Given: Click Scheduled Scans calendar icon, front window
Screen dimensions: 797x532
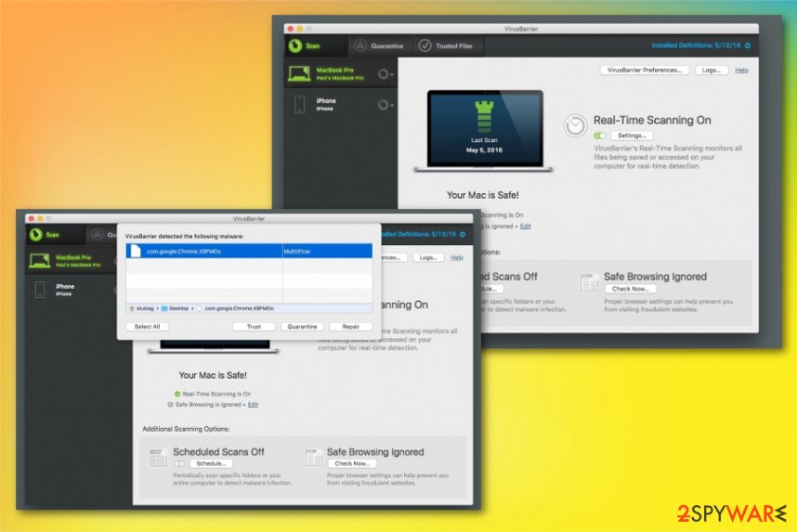Looking at the screenshot, I should [158, 458].
